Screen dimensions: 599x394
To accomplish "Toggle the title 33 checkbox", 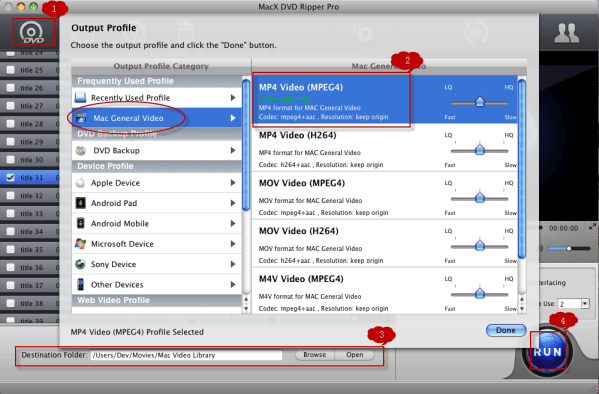I will [11, 214].
